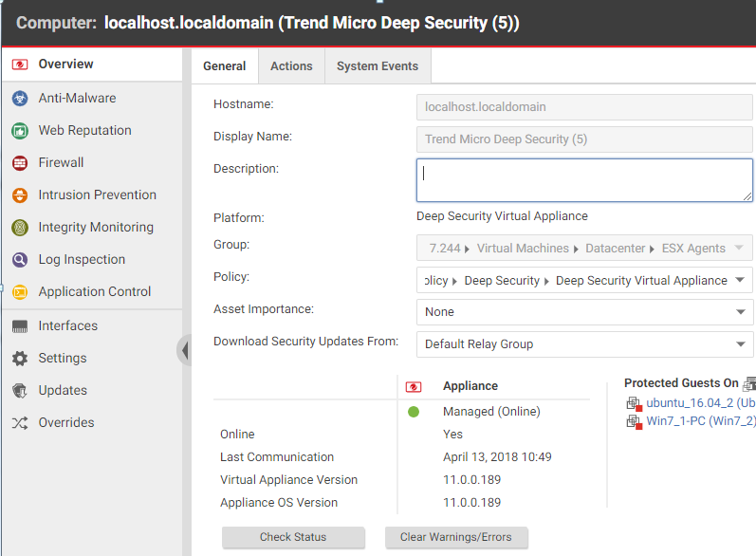Select the Web Reputation icon in sidebar
The image size is (756, 556).
pos(19,131)
